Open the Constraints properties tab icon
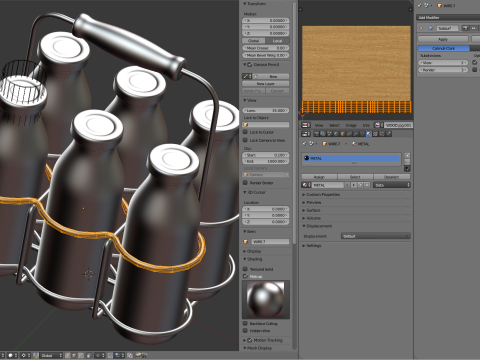The width and height of the screenshot is (480, 360). point(349,134)
